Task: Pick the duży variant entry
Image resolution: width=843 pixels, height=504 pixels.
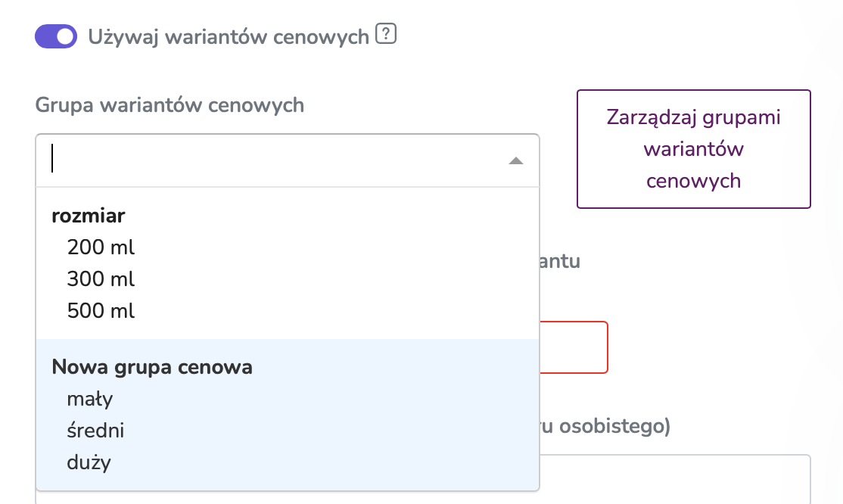Action: tap(89, 462)
